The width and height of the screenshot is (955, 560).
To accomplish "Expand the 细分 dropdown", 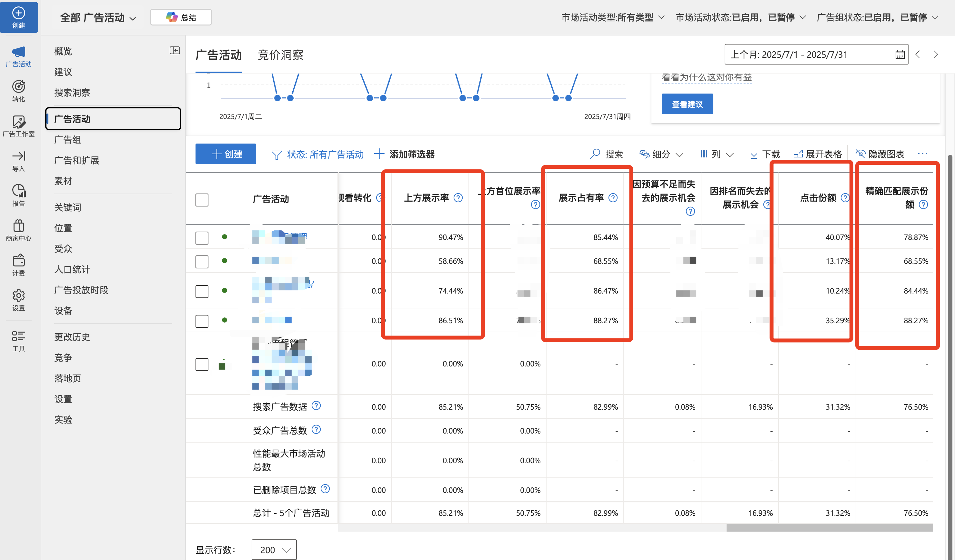I will point(661,154).
